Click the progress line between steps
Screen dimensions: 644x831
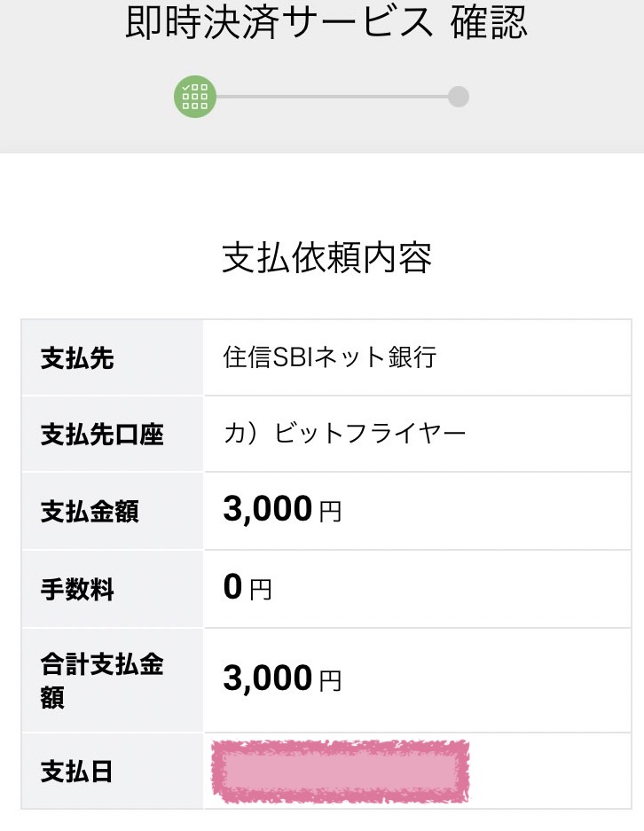point(332,97)
